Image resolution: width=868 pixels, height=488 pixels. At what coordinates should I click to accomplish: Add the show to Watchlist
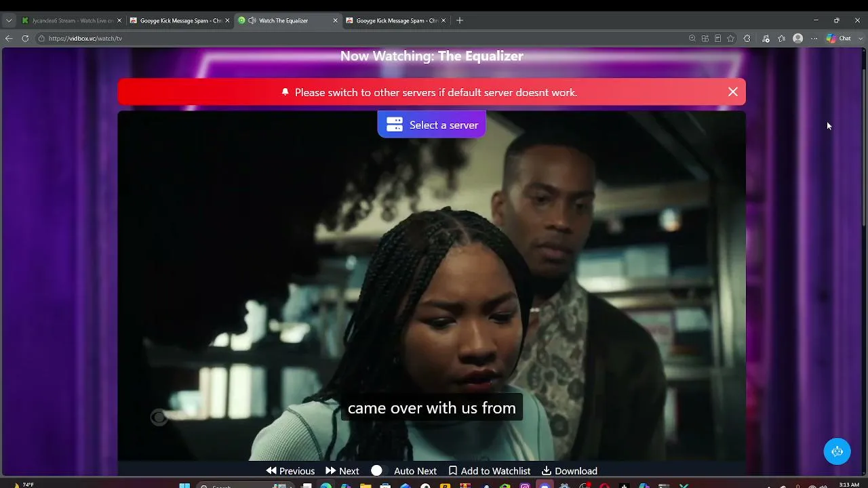coord(490,471)
